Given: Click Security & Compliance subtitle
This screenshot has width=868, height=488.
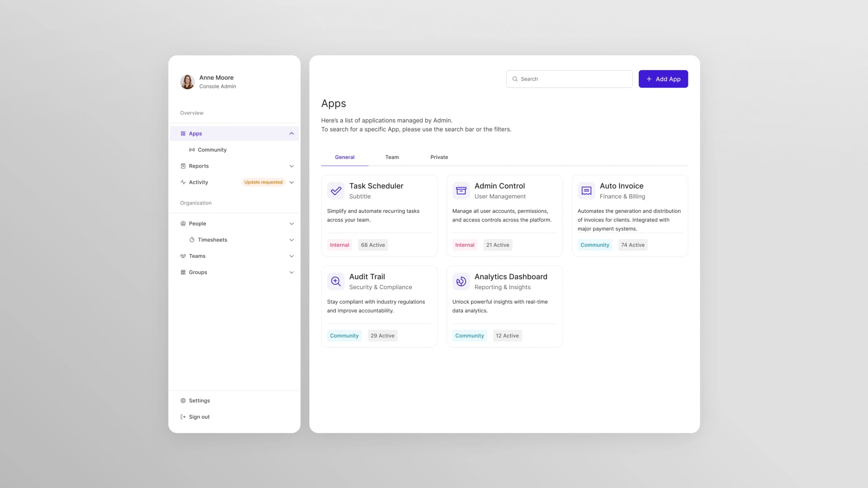Looking at the screenshot, I should [381, 287].
